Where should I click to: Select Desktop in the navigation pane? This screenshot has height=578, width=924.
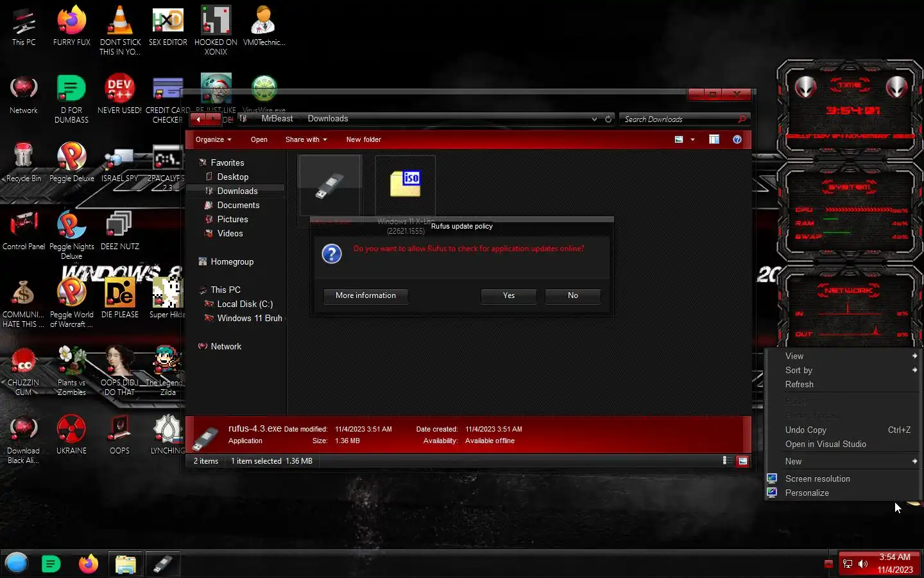tap(233, 177)
